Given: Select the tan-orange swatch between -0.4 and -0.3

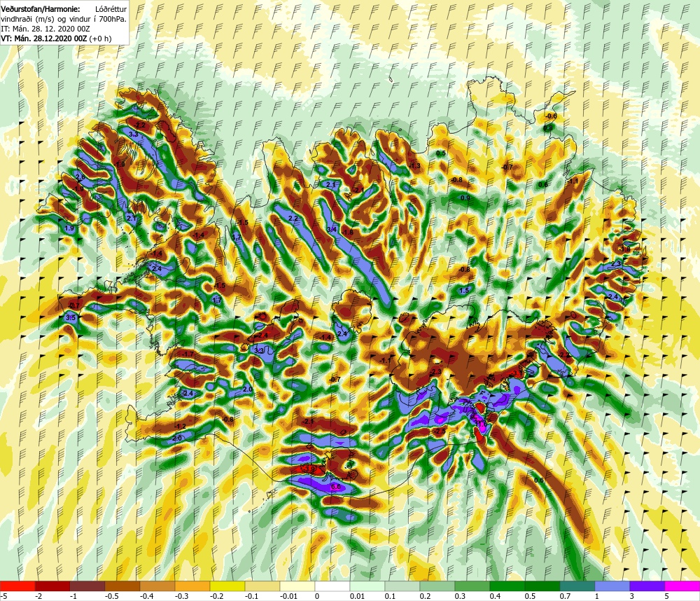Looking at the screenshot, I should (157, 586).
